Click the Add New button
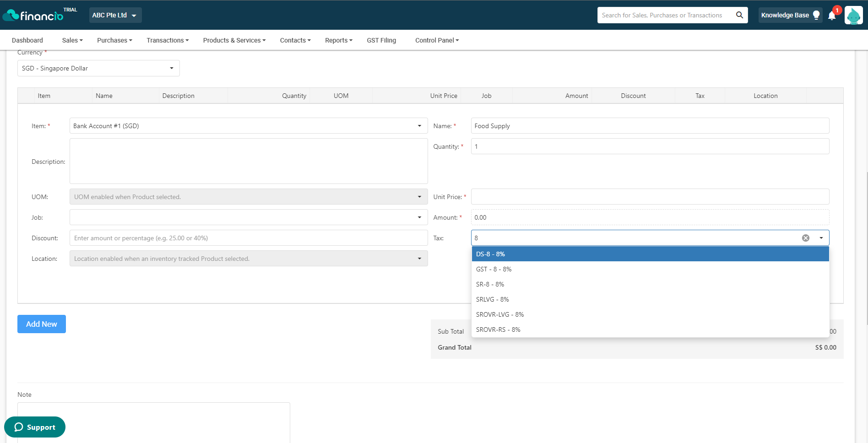 click(x=42, y=324)
